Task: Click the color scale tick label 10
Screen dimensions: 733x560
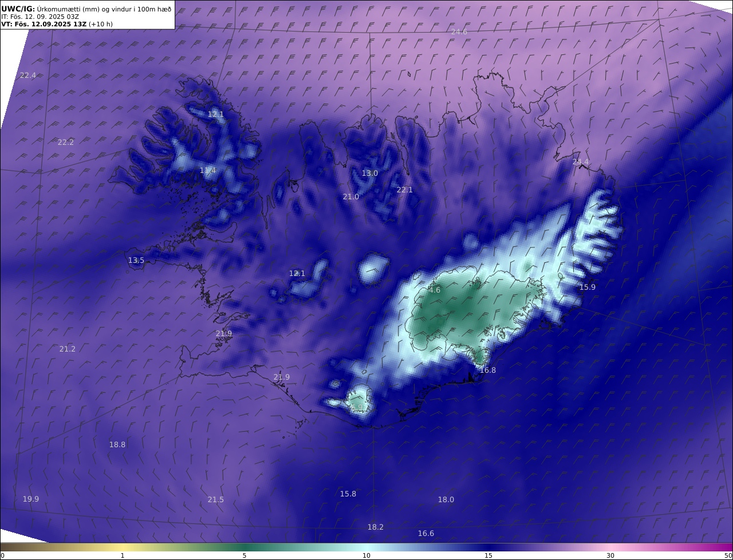Action: tap(366, 555)
